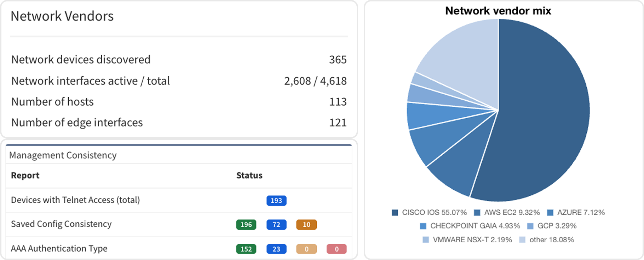Click the CISCO IOS legend color swatch
This screenshot has width=644, height=260.
click(x=395, y=213)
